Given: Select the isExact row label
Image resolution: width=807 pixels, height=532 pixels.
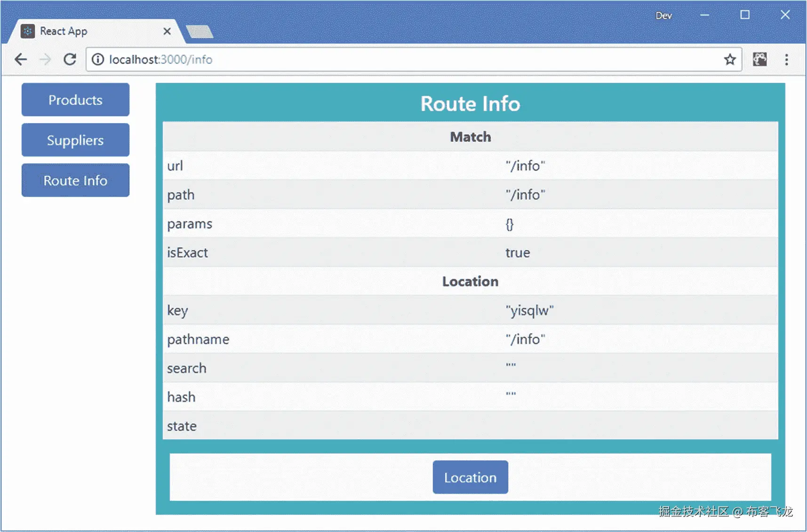Looking at the screenshot, I should [x=187, y=253].
